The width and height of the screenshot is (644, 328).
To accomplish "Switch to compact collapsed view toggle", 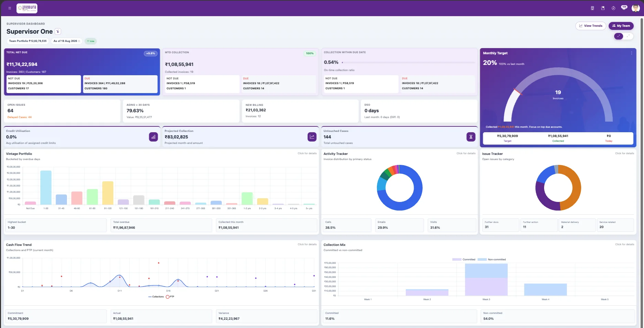I will click(619, 36).
